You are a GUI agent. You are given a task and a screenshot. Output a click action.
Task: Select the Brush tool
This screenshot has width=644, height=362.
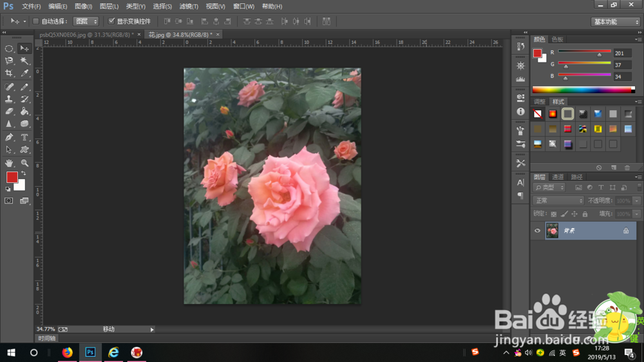[24, 87]
